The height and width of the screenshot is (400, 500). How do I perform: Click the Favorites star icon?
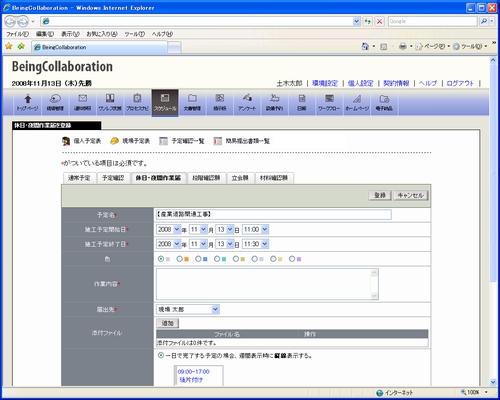(9, 46)
